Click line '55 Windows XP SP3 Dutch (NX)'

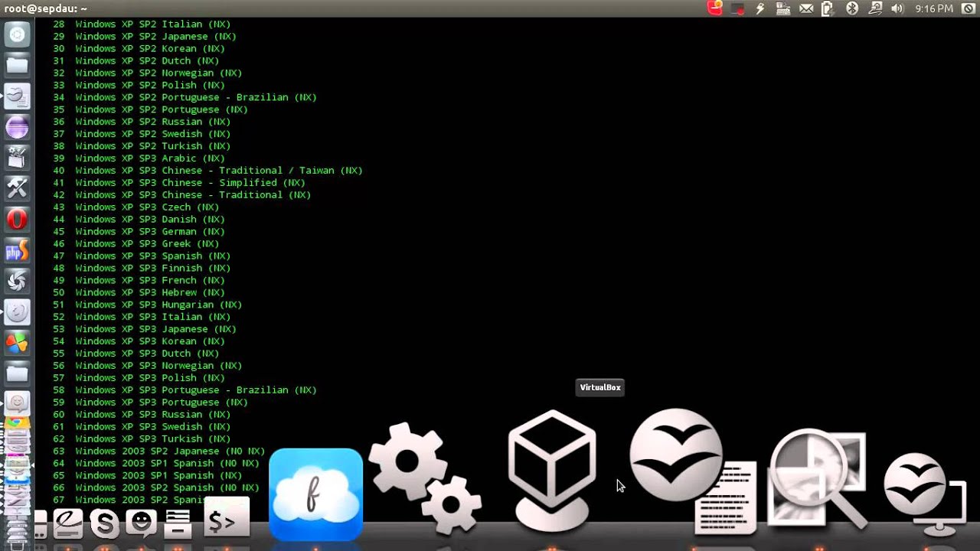136,354
